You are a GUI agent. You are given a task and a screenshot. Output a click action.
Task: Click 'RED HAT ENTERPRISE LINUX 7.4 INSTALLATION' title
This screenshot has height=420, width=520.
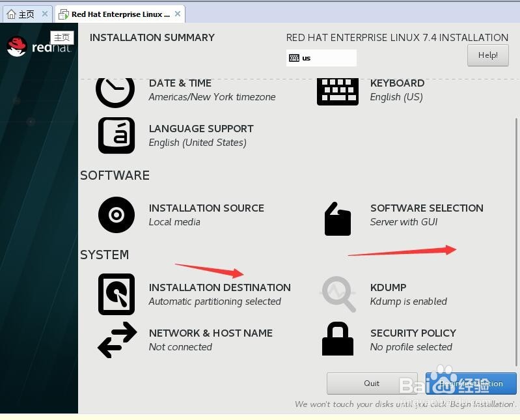[397, 38]
